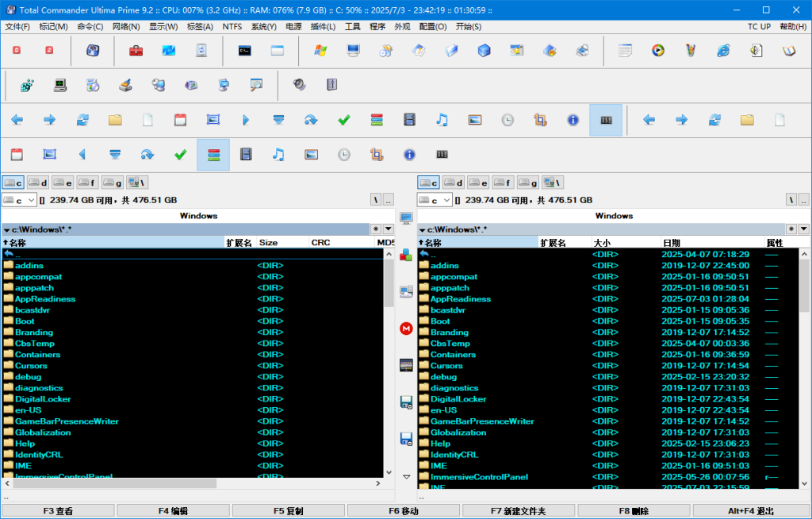
Task: Open right panel favorites asterisk button
Action: pyautogui.click(x=791, y=229)
